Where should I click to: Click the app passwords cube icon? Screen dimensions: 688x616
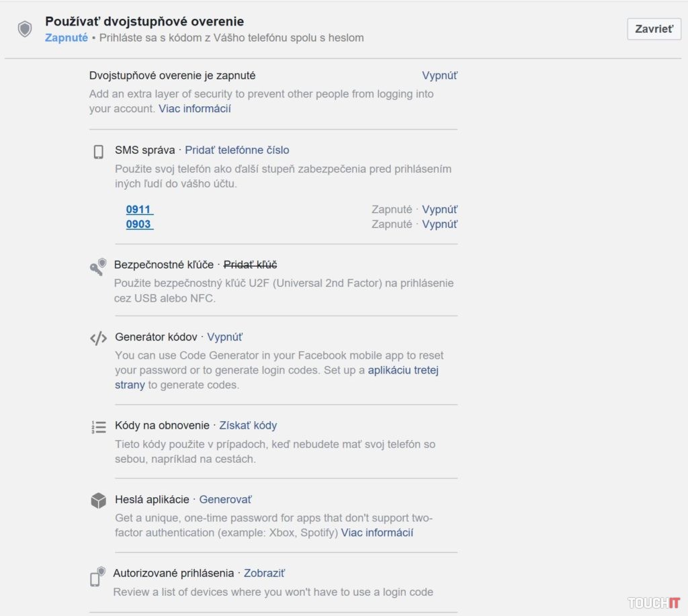[98, 501]
